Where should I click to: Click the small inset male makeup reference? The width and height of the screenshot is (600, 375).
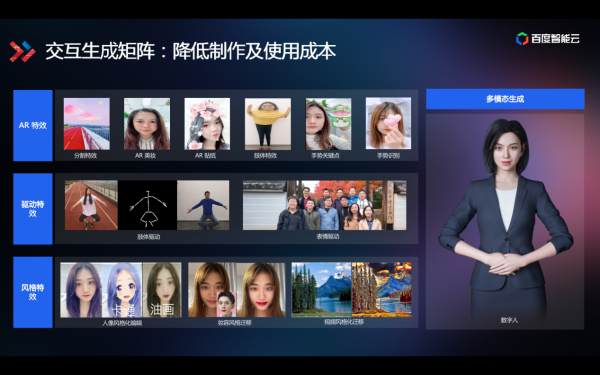226,304
